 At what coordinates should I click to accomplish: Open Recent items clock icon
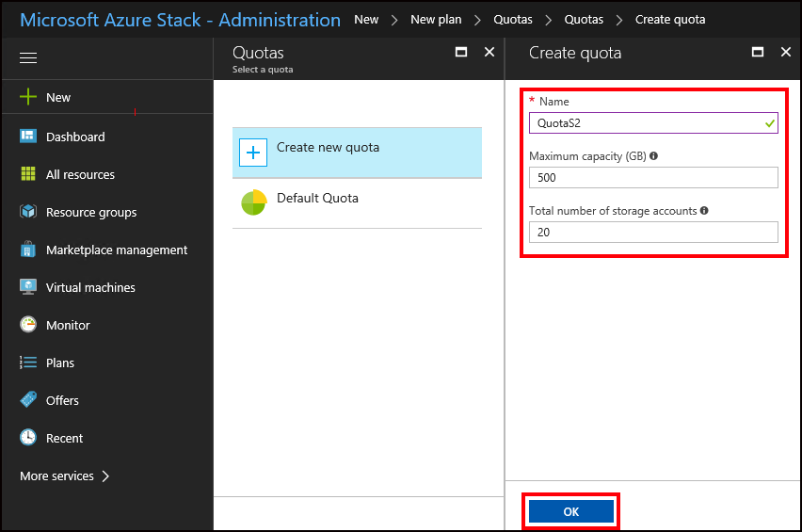click(x=28, y=438)
